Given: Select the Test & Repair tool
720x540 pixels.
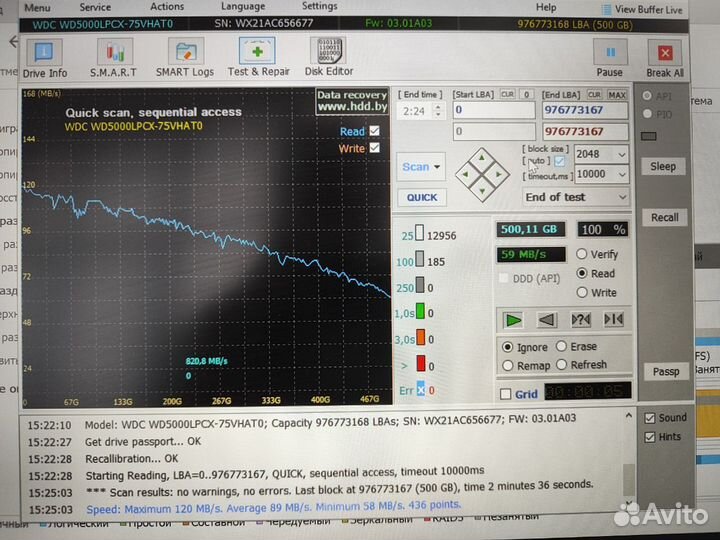Looking at the screenshot, I should coord(258,56).
